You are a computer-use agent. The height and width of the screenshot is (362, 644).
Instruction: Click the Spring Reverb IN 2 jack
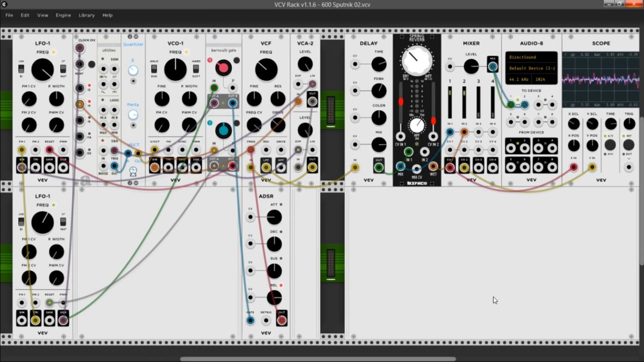pos(425,152)
